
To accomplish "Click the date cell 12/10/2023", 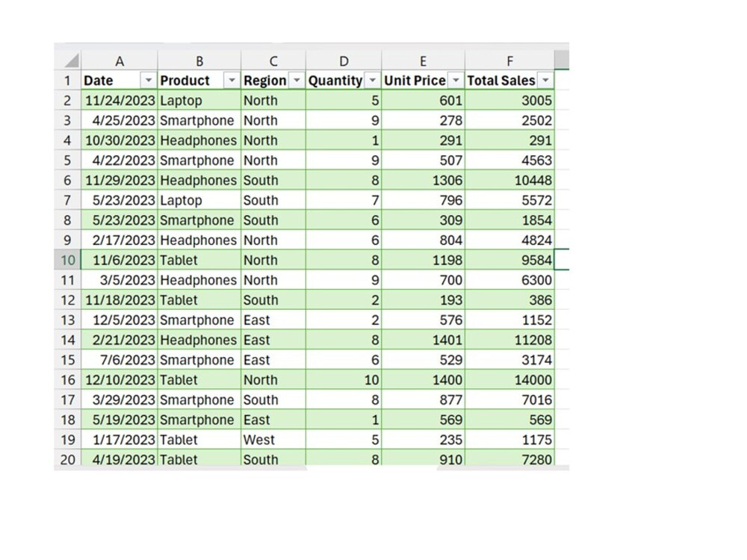I will [x=120, y=380].
